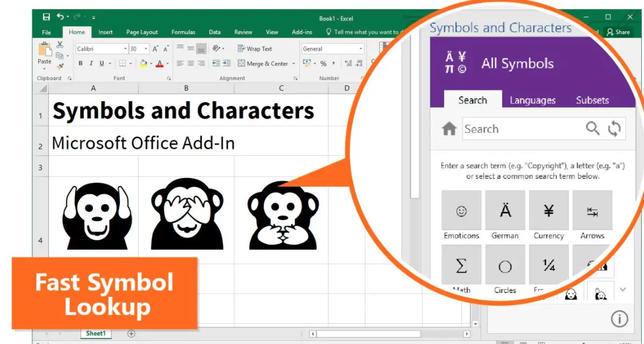Toggle Bold formatting
The width and height of the screenshot is (644, 344).
[x=81, y=63]
